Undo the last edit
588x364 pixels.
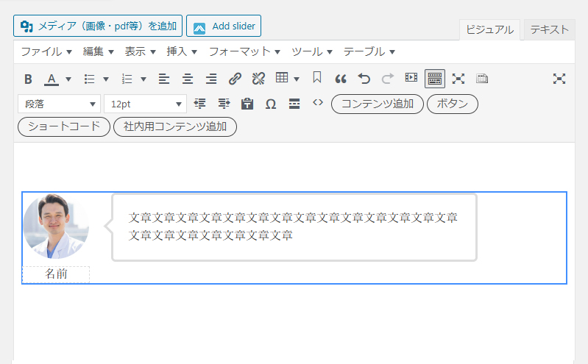coord(364,79)
